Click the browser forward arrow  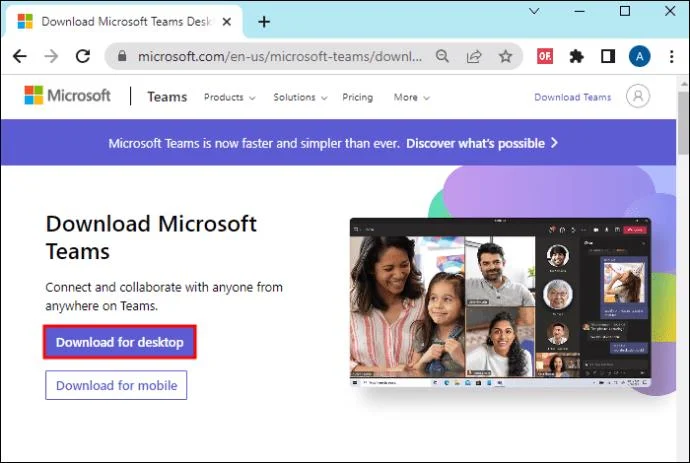51,56
